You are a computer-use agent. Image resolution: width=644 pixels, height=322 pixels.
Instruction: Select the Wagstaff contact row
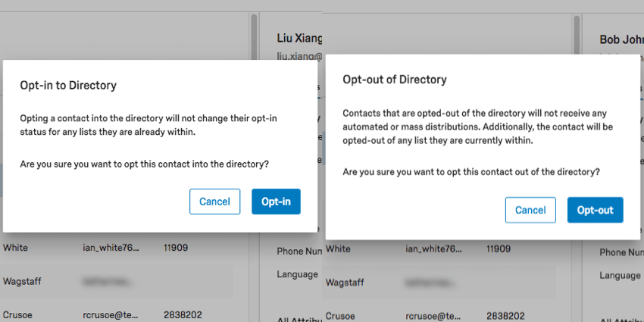23,282
